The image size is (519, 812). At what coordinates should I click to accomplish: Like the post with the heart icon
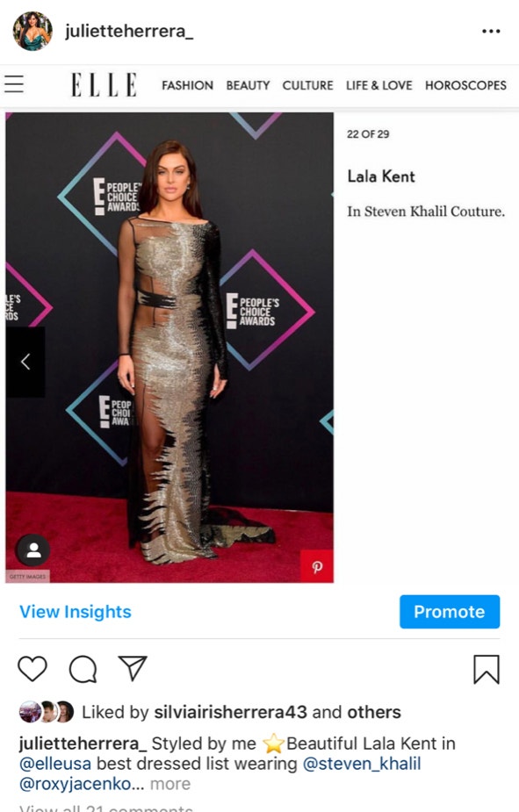[32, 669]
